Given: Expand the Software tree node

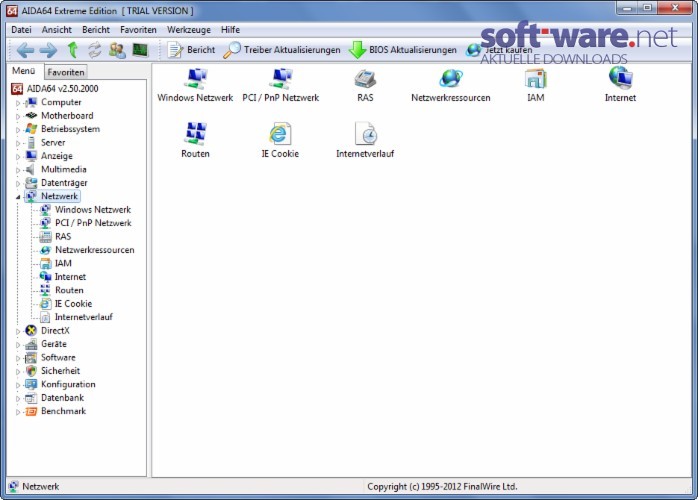Looking at the screenshot, I should [18, 358].
